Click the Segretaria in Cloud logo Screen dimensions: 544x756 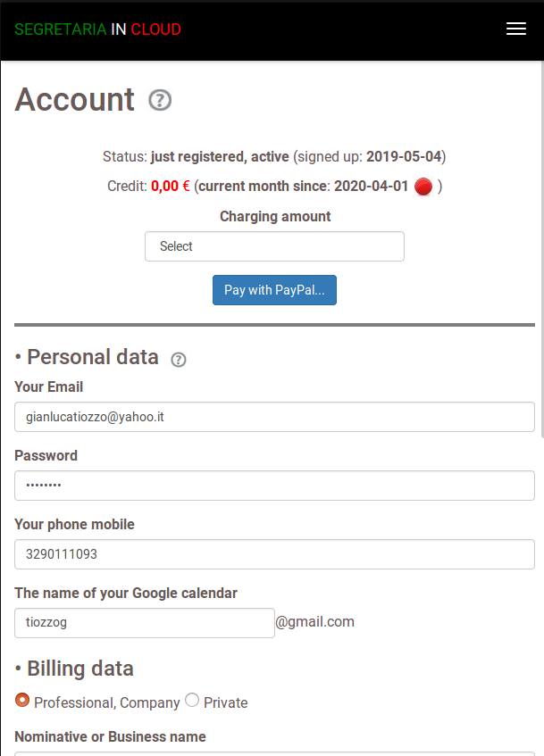coord(97,29)
